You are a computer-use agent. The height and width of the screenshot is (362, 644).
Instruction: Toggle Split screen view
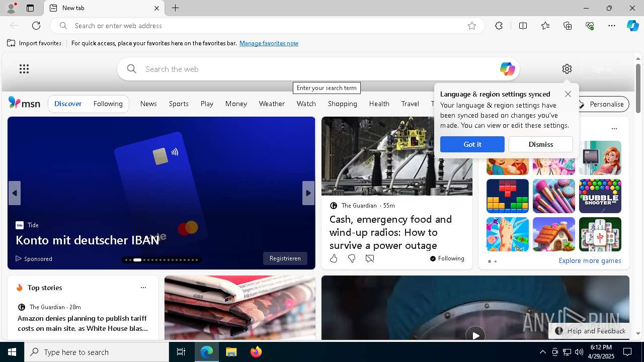pyautogui.click(x=523, y=26)
